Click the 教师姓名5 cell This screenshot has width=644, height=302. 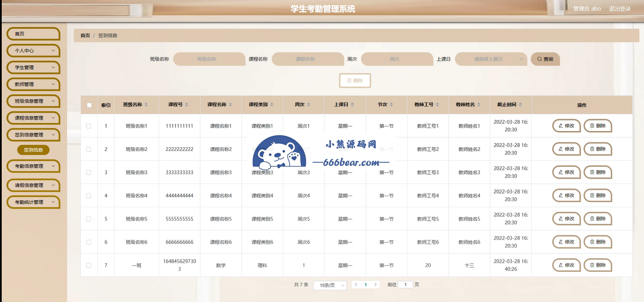(x=469, y=219)
